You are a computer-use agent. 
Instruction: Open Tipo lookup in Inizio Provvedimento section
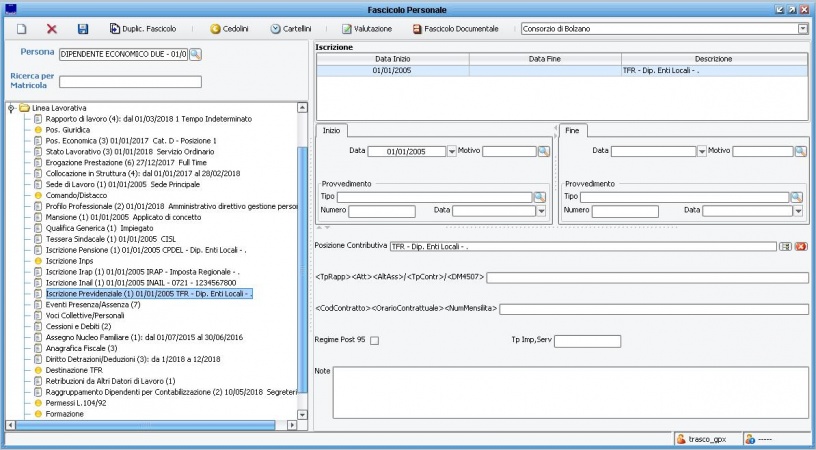coord(539,197)
